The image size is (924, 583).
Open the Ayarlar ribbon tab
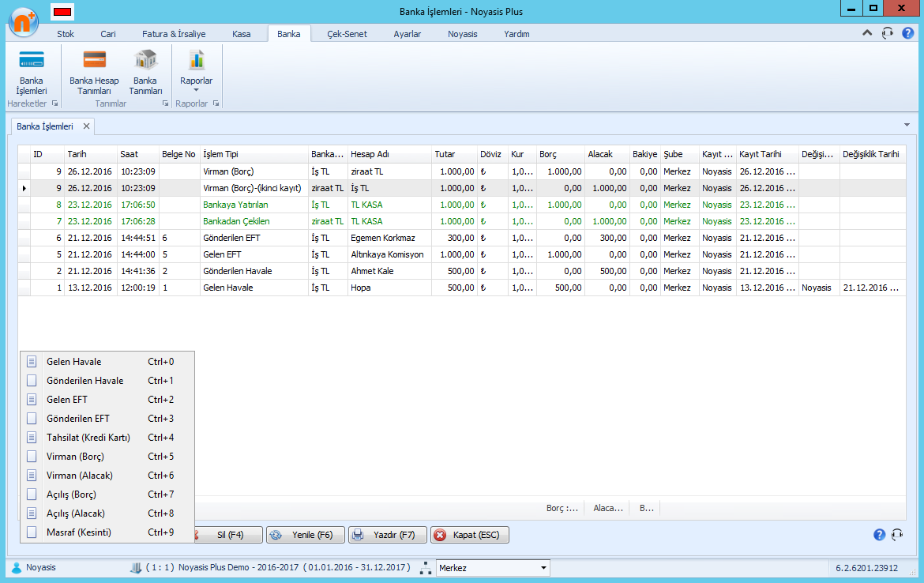408,34
